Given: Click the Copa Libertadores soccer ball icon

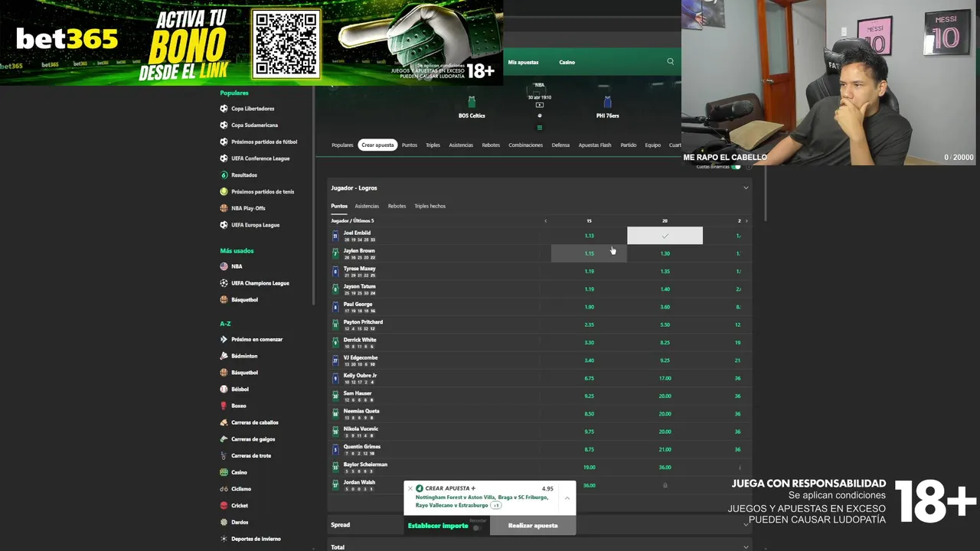Looking at the screenshot, I should tap(224, 109).
